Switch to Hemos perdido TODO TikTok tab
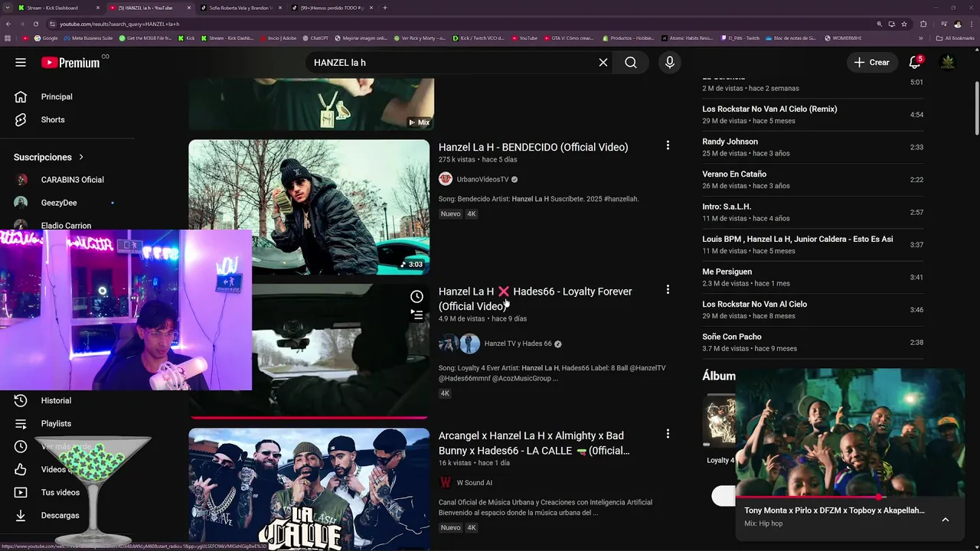This screenshot has width=980, height=551. (332, 8)
